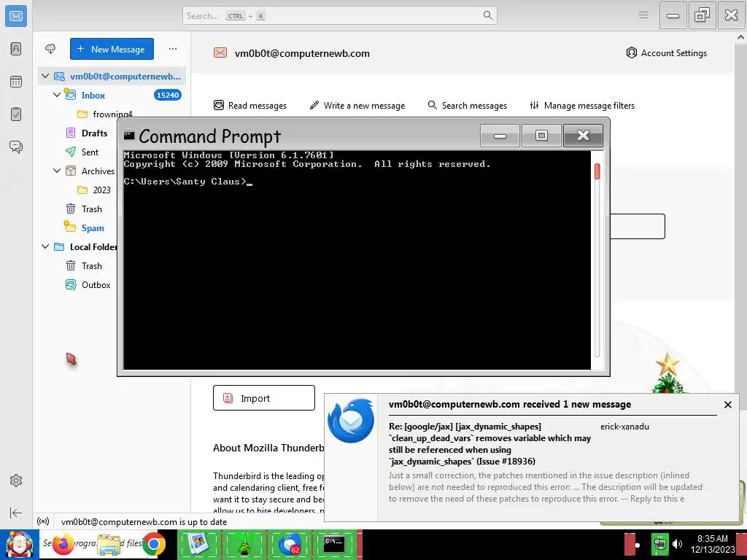Open the Local Folders Trash
This screenshot has width=747, height=560.
91,265
